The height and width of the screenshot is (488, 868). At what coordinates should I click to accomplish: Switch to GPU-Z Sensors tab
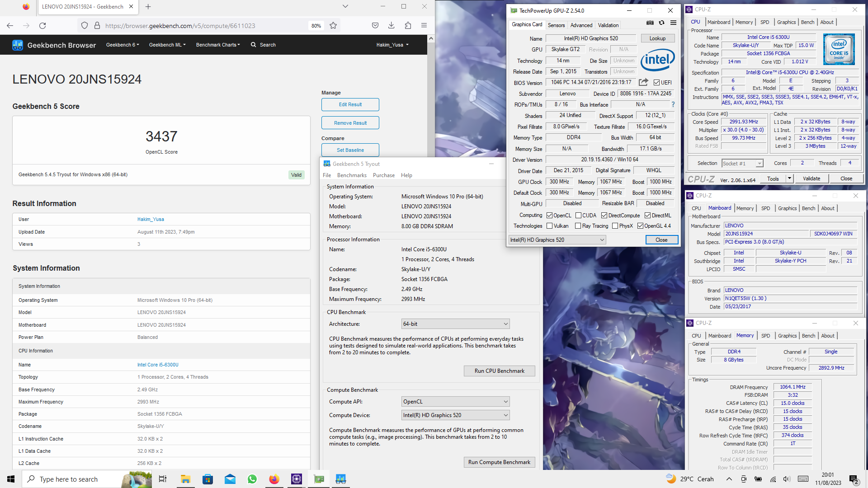click(x=556, y=25)
